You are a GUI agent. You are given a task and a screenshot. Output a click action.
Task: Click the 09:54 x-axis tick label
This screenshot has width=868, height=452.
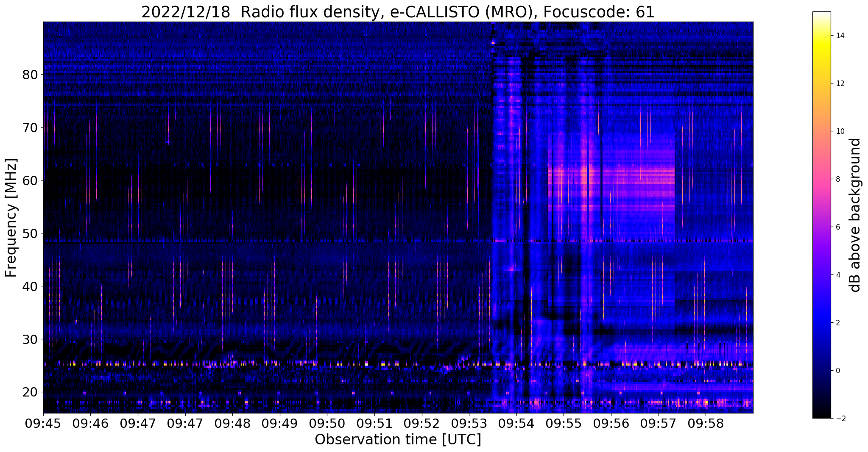516,423
